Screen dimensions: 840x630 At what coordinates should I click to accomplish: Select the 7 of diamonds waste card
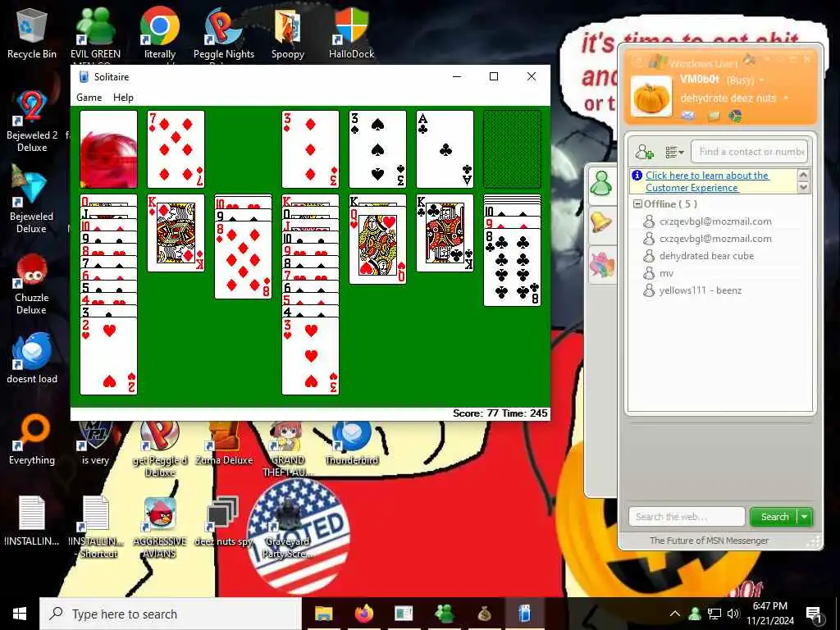176,149
